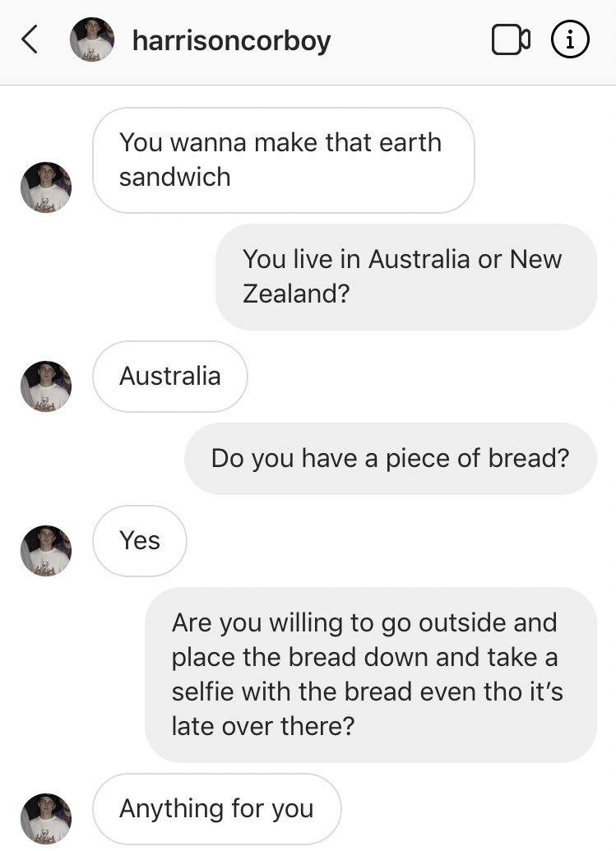Select the piece of bread question bubble

[390, 458]
